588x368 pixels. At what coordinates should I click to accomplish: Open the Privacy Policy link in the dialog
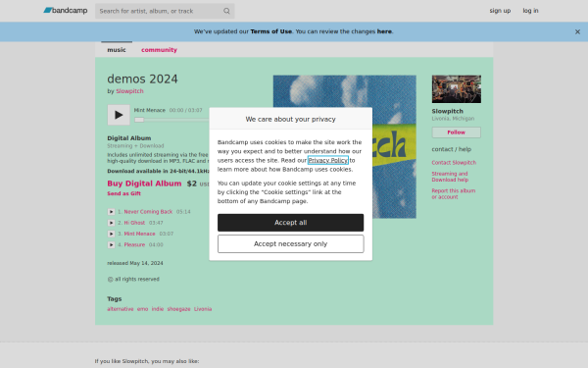coord(328,160)
